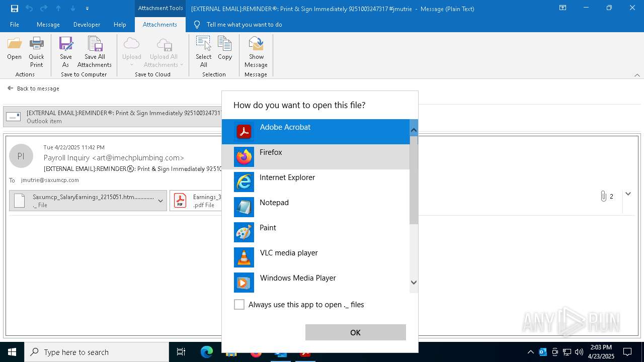Expand message header chevron
The width and height of the screenshot is (644, 362).
(628, 194)
